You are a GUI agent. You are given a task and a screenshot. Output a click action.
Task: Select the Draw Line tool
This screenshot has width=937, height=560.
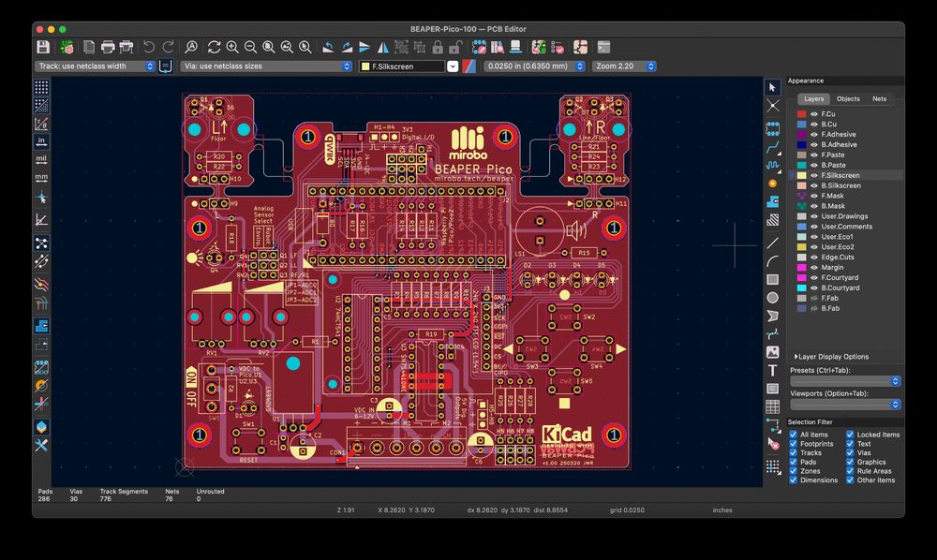tap(773, 243)
